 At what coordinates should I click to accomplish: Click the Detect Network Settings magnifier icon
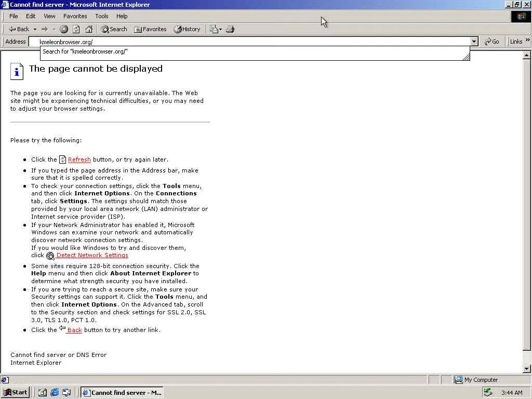click(50, 256)
